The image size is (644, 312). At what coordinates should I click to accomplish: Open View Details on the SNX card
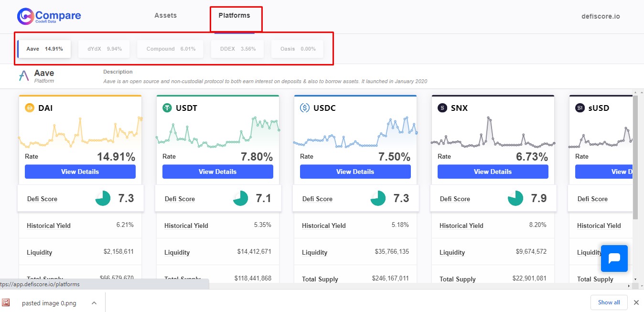tap(493, 172)
